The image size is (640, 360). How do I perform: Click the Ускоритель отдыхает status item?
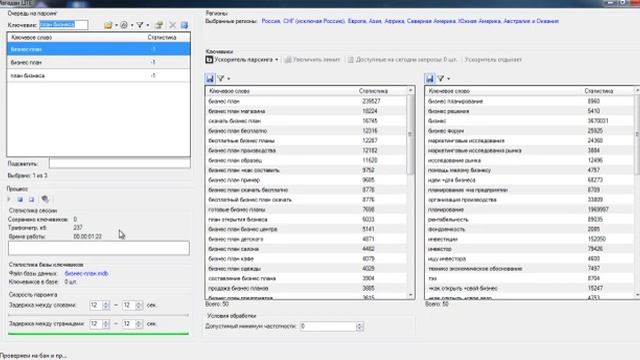click(493, 60)
